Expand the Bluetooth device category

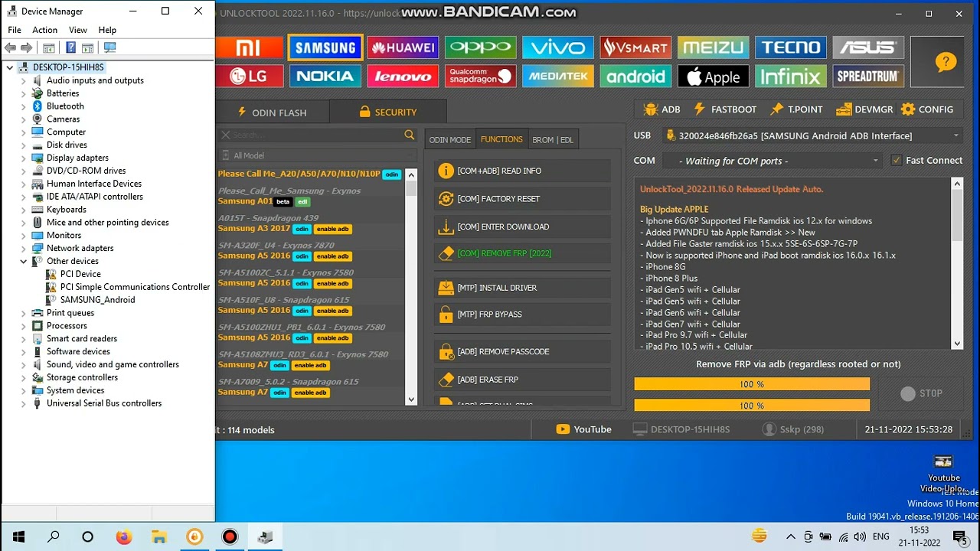click(24, 106)
